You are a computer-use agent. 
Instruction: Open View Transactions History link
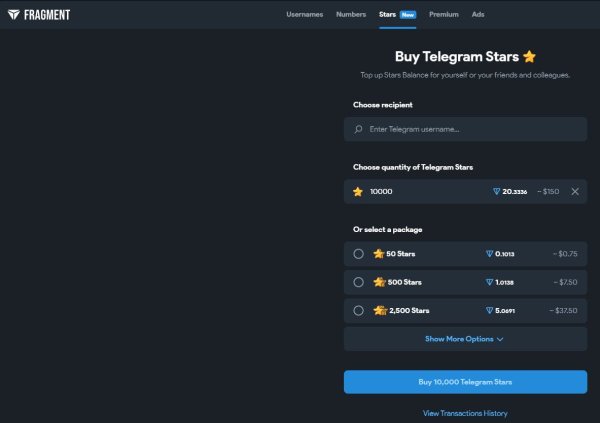465,412
